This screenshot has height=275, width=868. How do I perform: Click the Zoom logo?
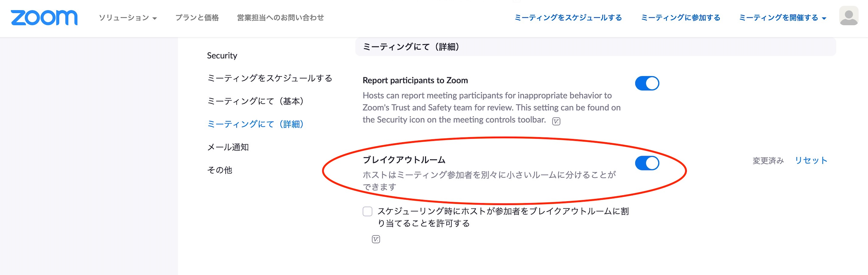43,17
